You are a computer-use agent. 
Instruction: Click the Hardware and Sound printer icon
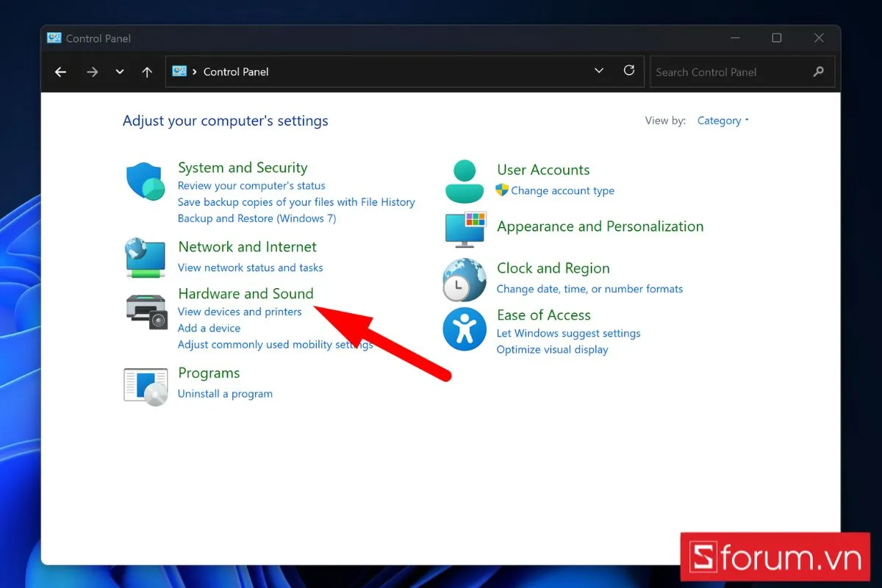(x=147, y=311)
